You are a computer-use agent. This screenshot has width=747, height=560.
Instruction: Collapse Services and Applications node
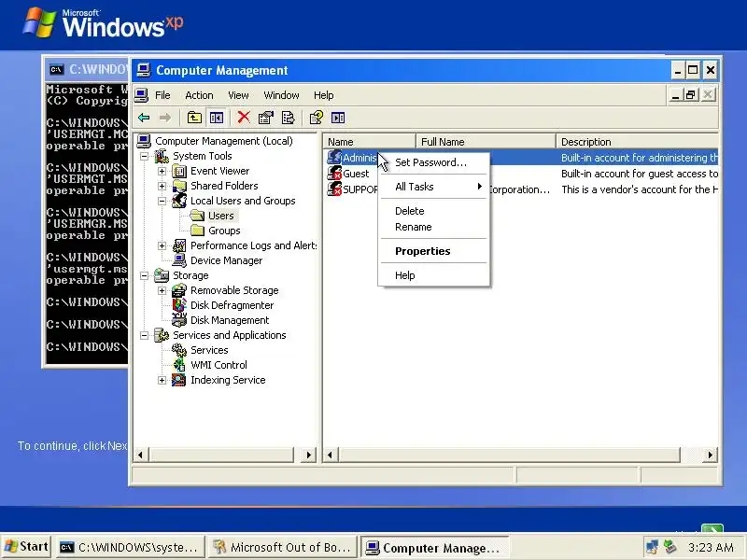[144, 335]
